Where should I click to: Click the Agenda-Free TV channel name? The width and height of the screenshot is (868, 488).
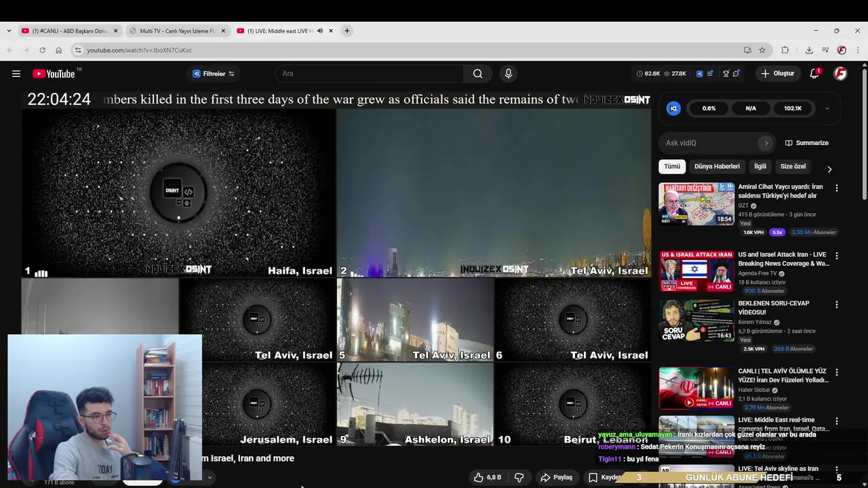[x=757, y=274]
